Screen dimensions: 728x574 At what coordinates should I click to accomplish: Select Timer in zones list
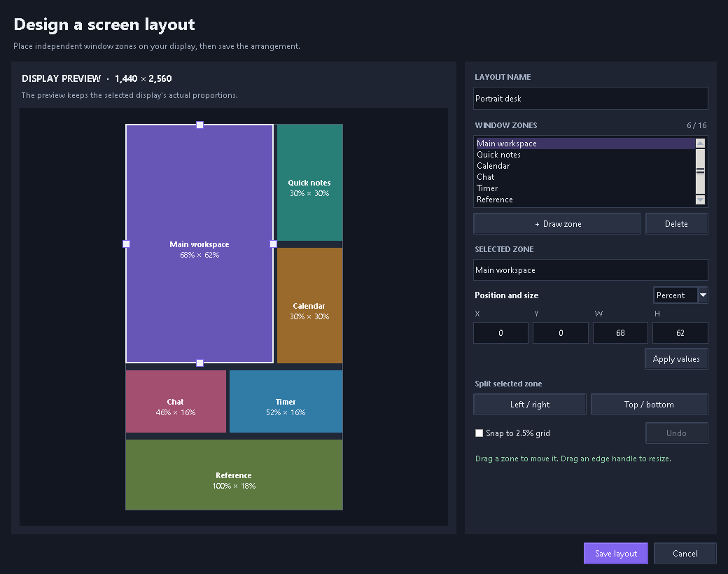pos(585,188)
